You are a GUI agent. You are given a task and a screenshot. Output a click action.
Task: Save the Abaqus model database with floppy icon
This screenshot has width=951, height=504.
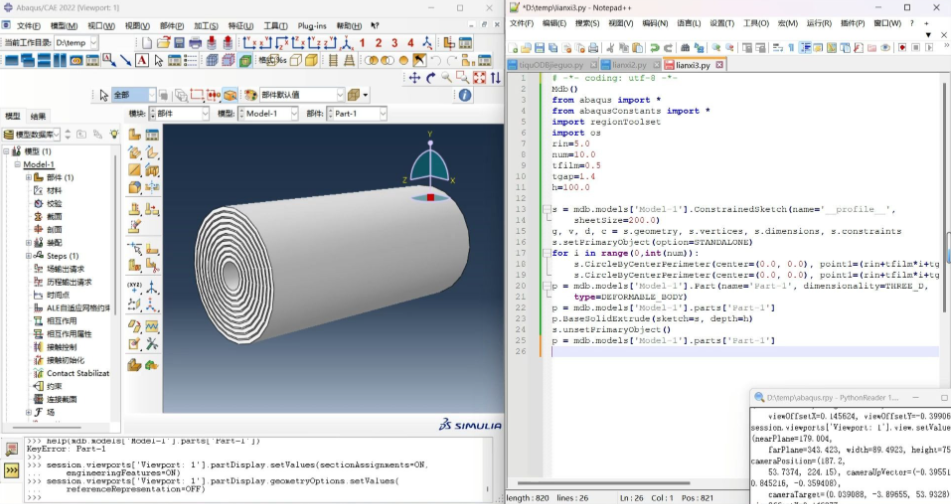point(179,43)
